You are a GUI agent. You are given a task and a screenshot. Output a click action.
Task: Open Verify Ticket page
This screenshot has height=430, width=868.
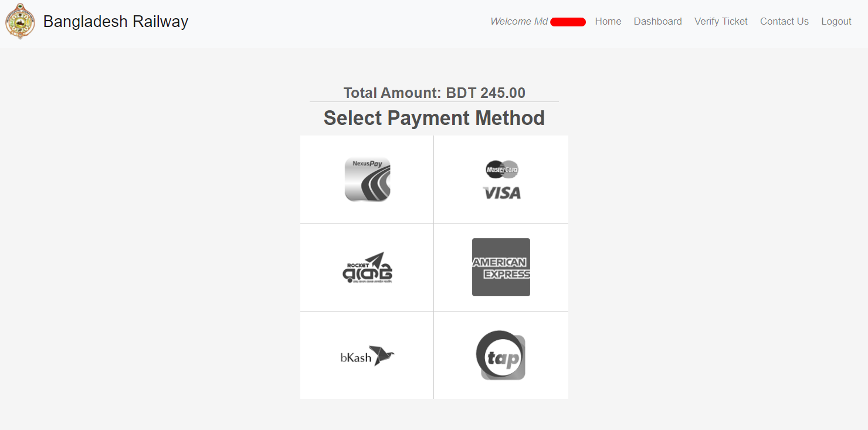721,22
